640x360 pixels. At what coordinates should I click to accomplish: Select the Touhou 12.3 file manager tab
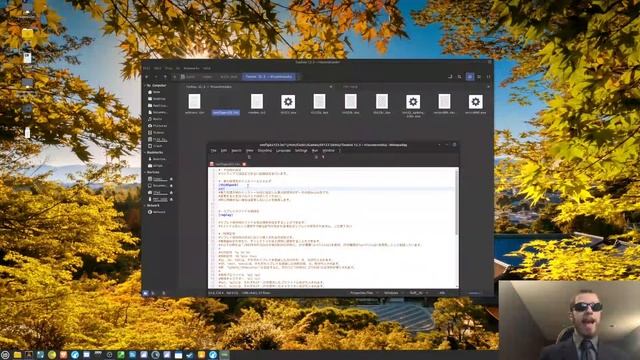pos(209,87)
